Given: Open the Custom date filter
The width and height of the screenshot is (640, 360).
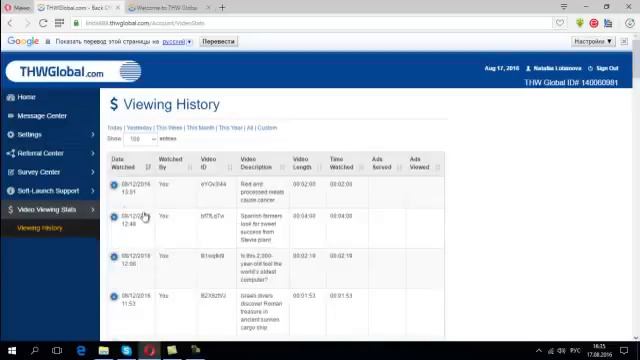Looking at the screenshot, I should point(267,128).
